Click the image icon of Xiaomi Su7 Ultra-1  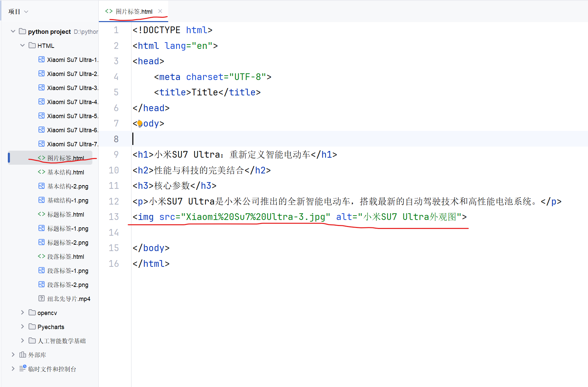coord(42,60)
